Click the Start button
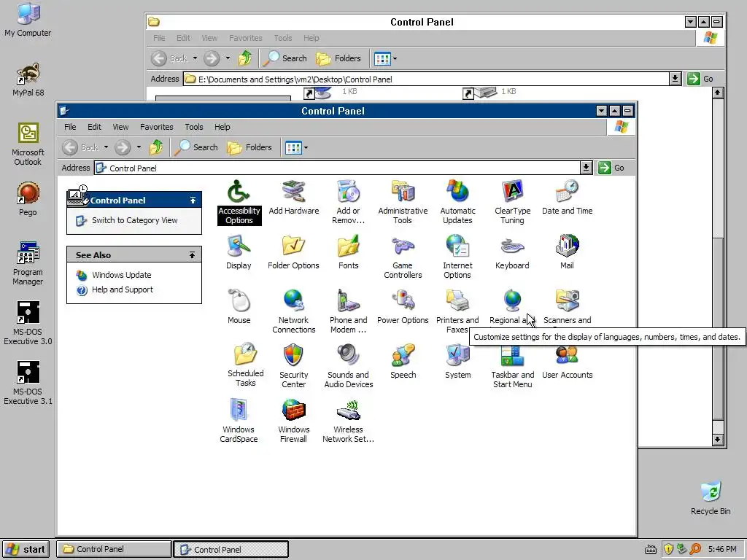Image resolution: width=747 pixels, height=560 pixels. click(x=27, y=549)
